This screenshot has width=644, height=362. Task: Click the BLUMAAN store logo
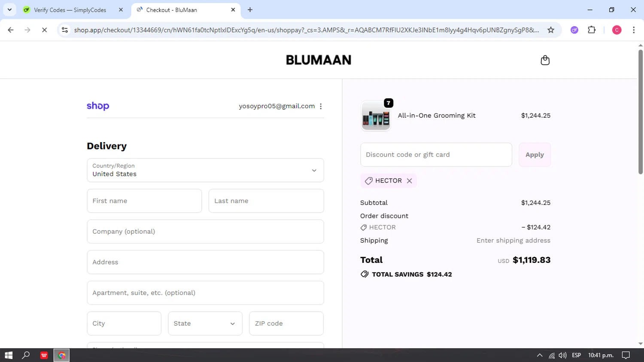(319, 60)
